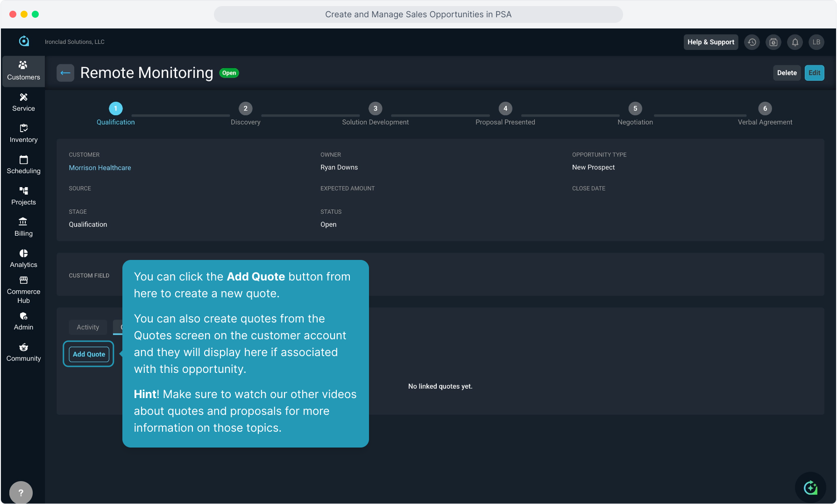Open Help & Support
The image size is (837, 504).
tap(710, 42)
